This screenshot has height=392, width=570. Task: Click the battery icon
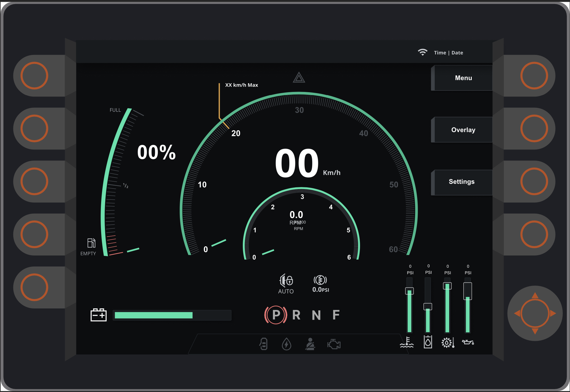pyautogui.click(x=99, y=315)
